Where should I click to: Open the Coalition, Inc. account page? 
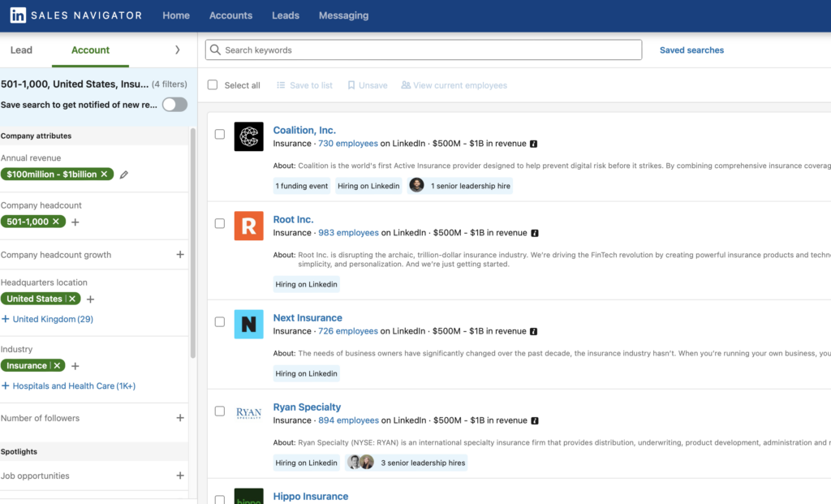[304, 130]
